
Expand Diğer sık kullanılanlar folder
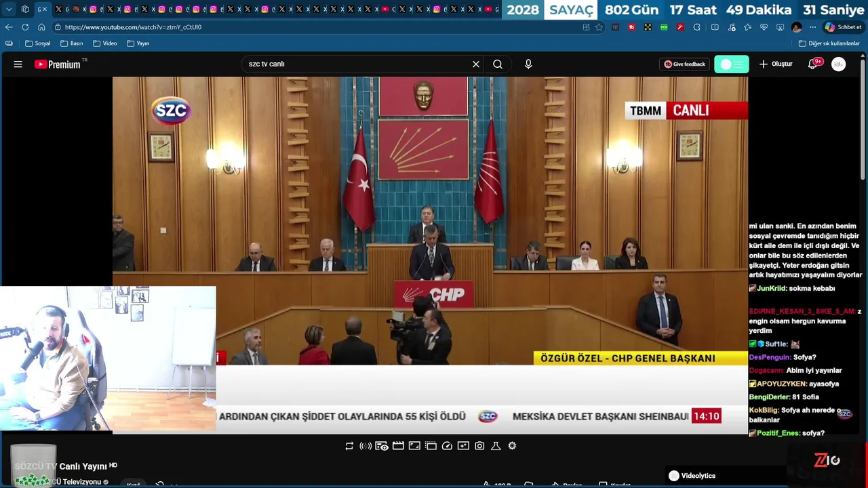pos(829,43)
